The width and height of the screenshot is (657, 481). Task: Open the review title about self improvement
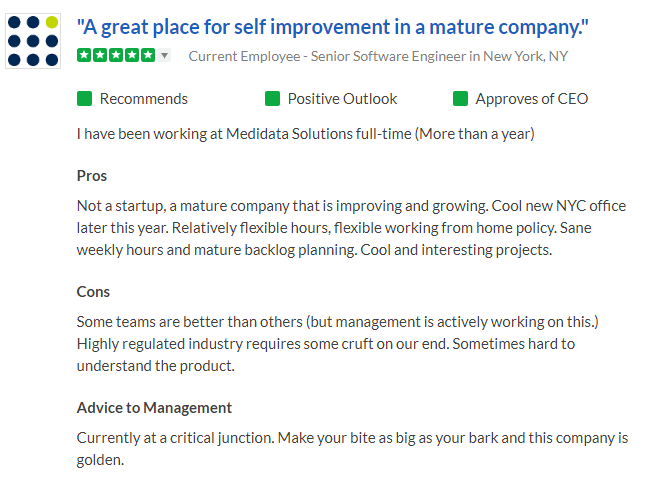coord(332,27)
